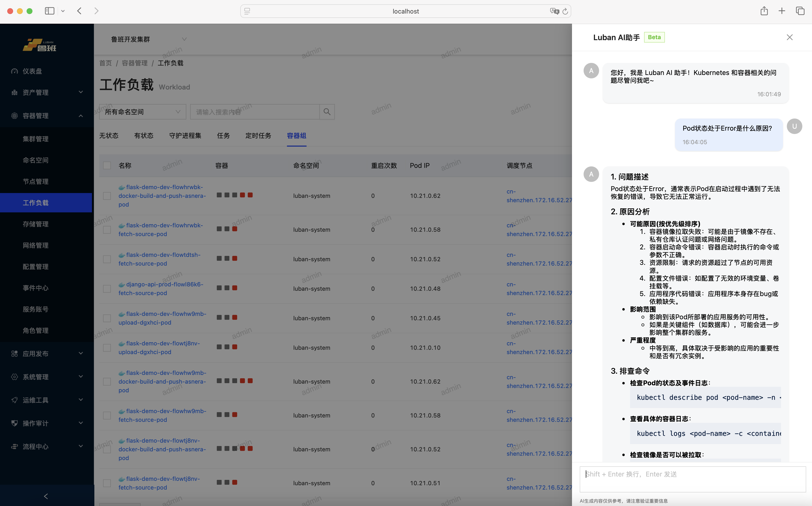Click the Luban logo
This screenshot has height=506, width=812.
(x=40, y=45)
